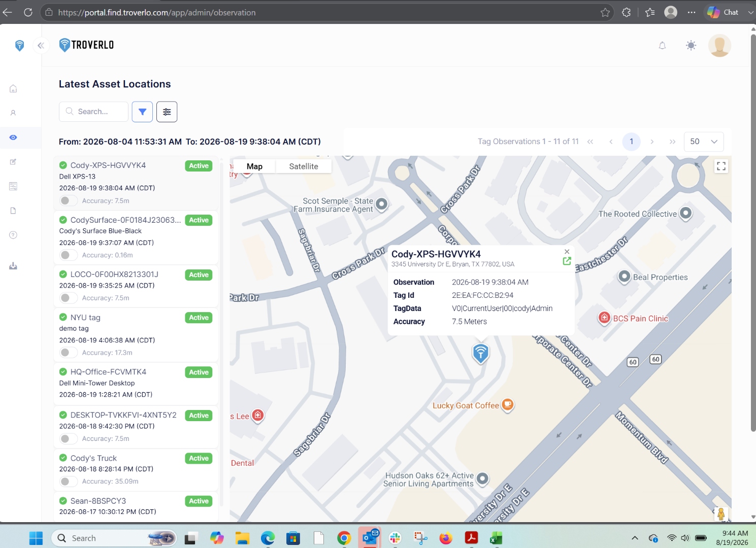
Task: Click The Rooted Collective map marker
Action: click(686, 213)
